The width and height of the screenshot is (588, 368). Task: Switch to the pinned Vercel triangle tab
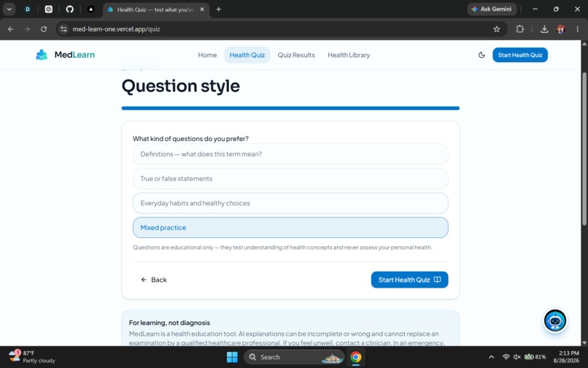[90, 9]
